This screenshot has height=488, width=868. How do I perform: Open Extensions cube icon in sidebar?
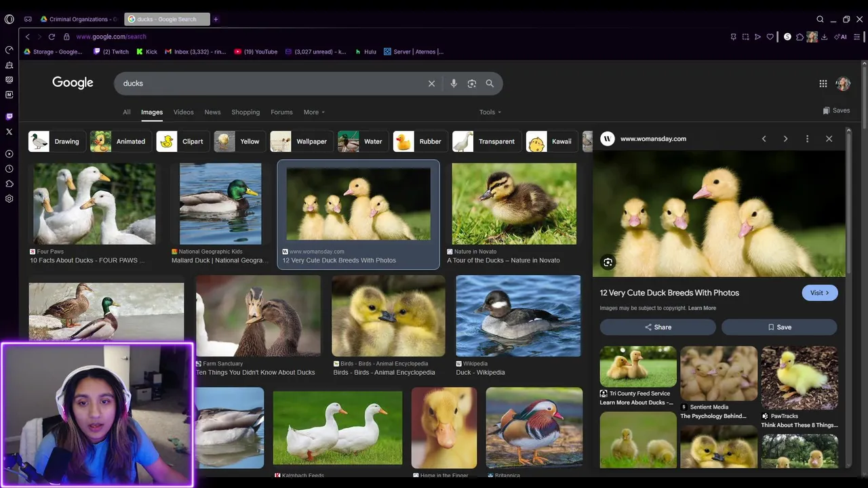click(x=9, y=184)
